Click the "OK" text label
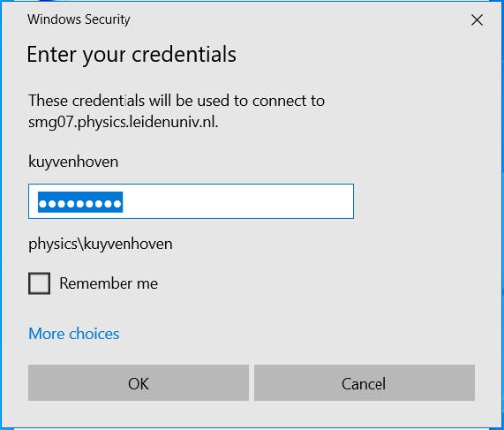Viewport: 504px width, 430px height. click(139, 383)
